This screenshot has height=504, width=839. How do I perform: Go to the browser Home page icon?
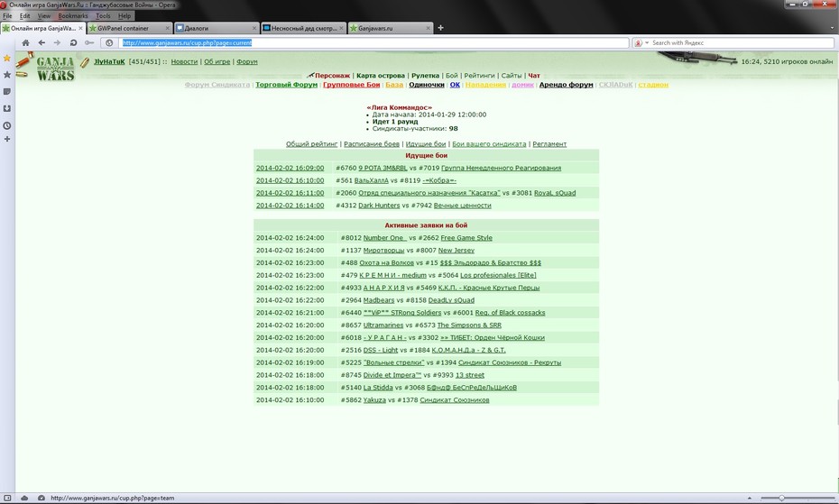point(25,42)
